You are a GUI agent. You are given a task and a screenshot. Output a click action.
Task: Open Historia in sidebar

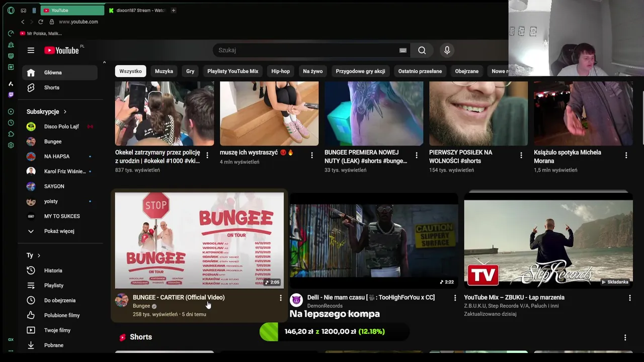[61, 270]
